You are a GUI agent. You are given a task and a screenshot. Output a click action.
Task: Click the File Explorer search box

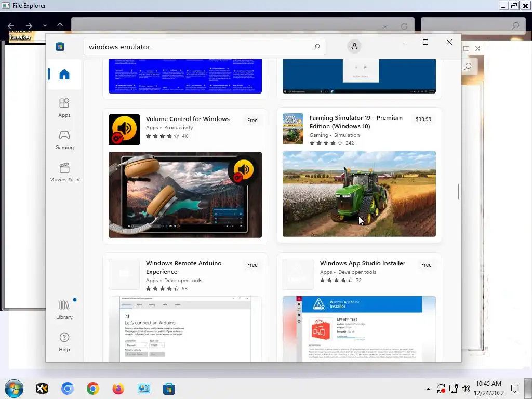click(x=473, y=26)
